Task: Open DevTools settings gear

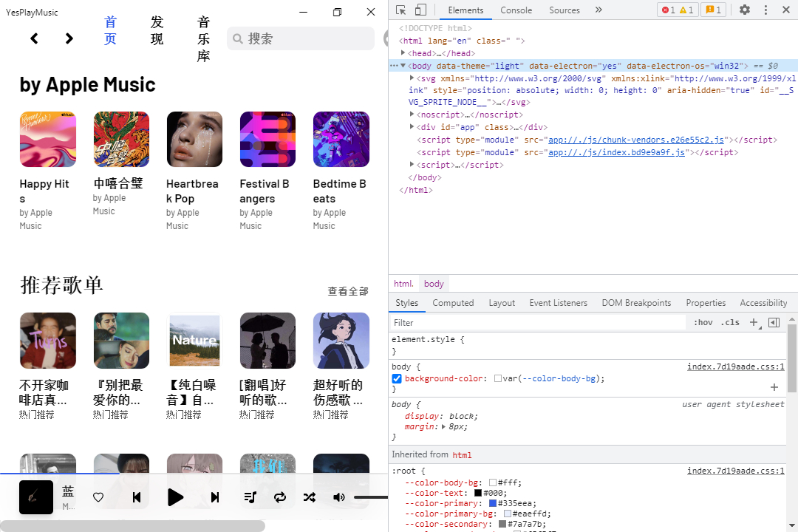Action: pyautogui.click(x=745, y=10)
